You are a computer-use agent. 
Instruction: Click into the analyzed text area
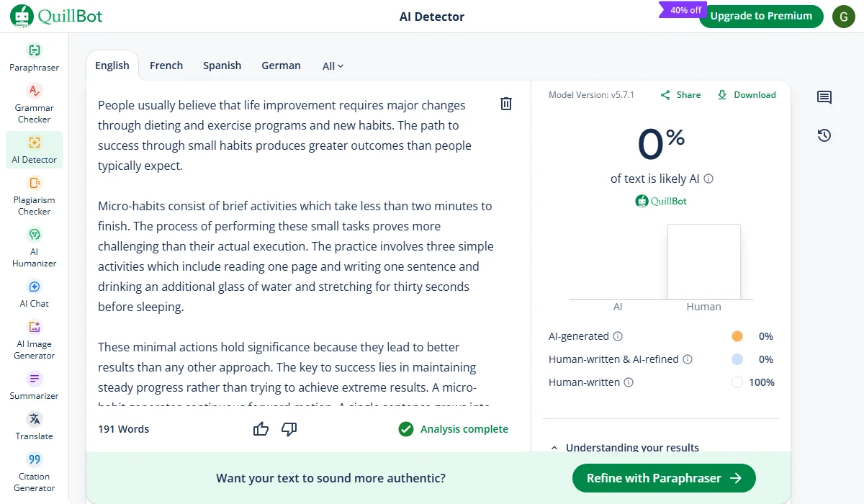[295, 245]
